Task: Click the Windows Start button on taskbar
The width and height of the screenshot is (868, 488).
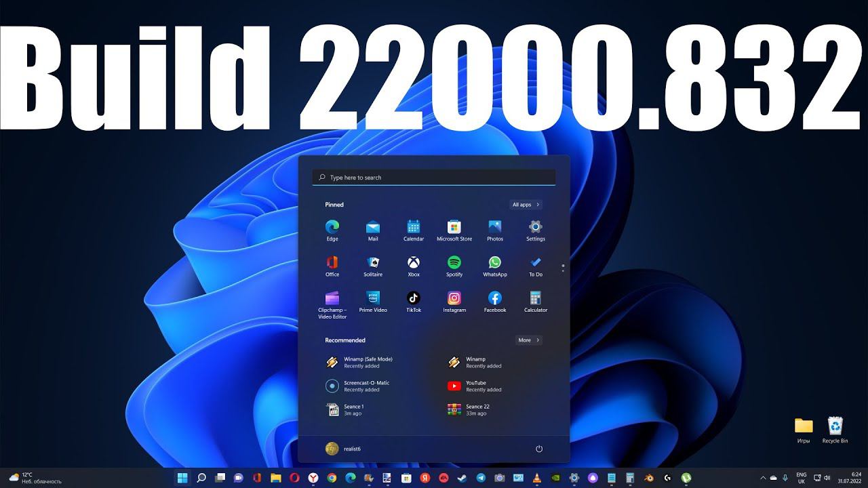Action: tap(182, 478)
